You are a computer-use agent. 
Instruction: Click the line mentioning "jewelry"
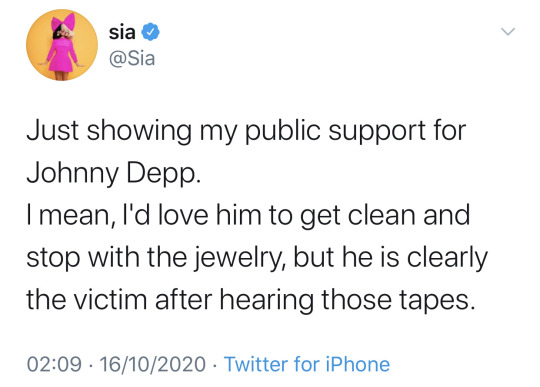coord(257,258)
